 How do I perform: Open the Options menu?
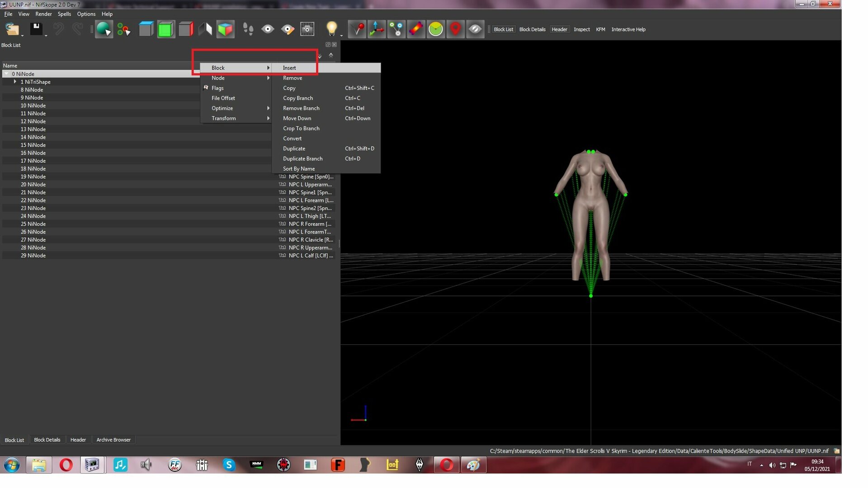[86, 14]
